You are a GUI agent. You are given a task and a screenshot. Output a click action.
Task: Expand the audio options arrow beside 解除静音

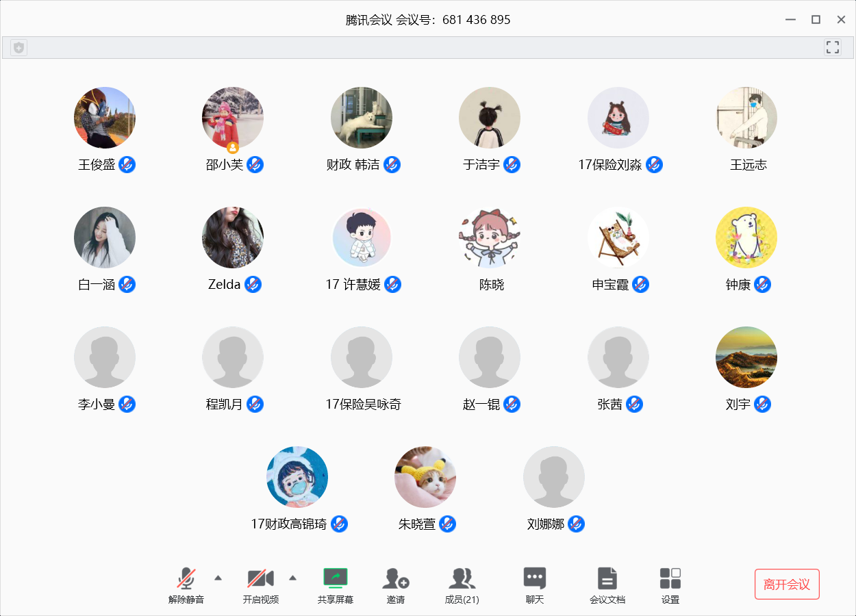pos(218,578)
